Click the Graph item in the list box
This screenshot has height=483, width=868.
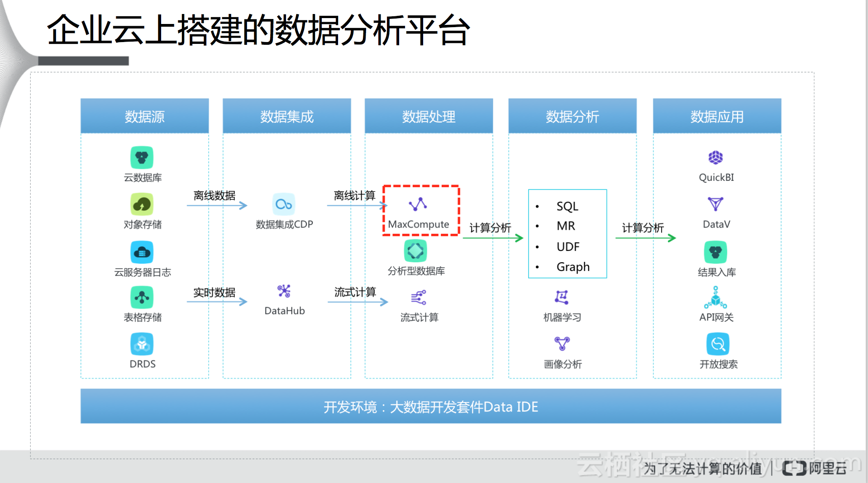point(572,267)
